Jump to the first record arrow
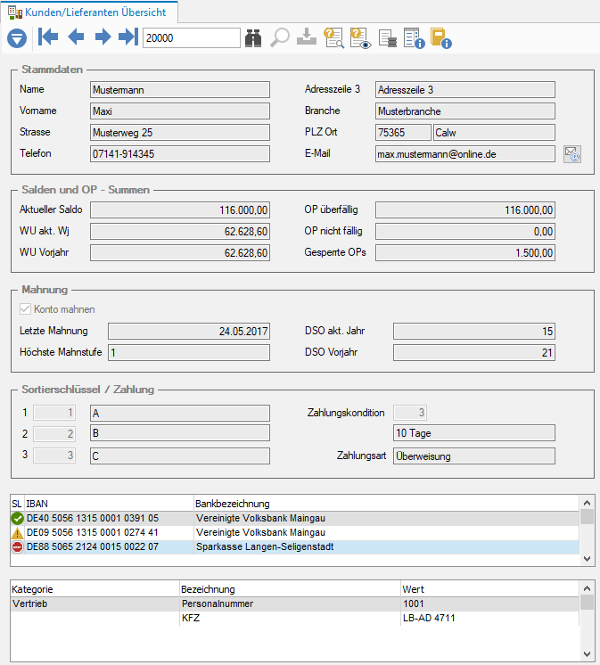Image resolution: width=600 pixels, height=665 pixels. pos(48,37)
